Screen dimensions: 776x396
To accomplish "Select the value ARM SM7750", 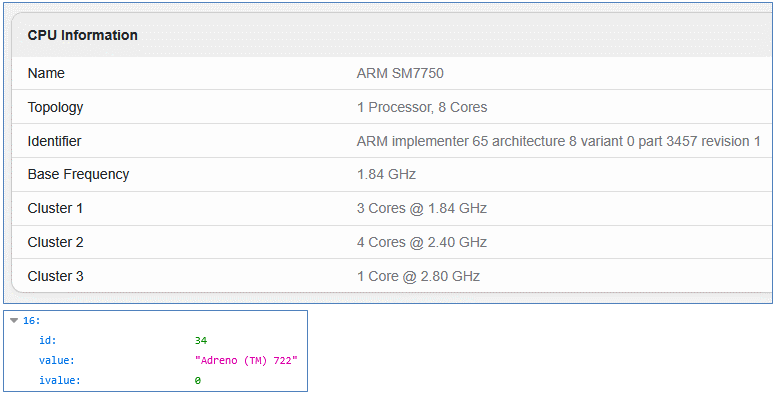I will click(400, 73).
